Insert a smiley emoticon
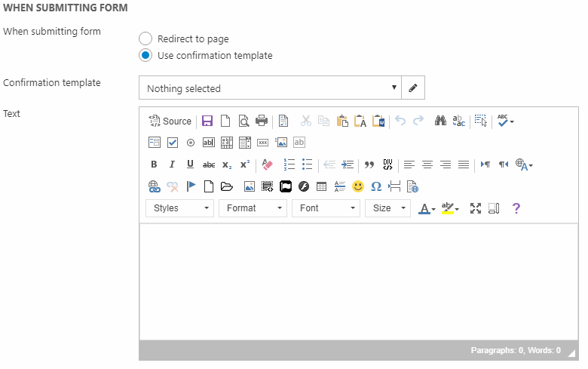 [358, 186]
